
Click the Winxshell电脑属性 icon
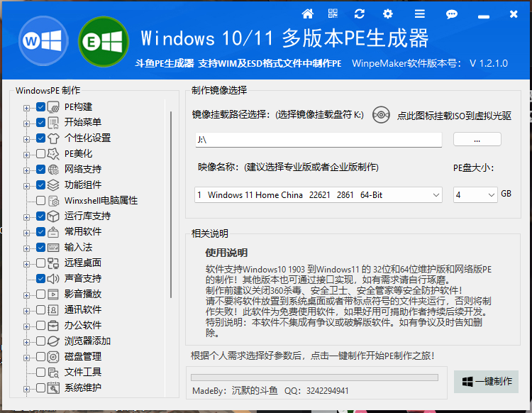(53, 201)
